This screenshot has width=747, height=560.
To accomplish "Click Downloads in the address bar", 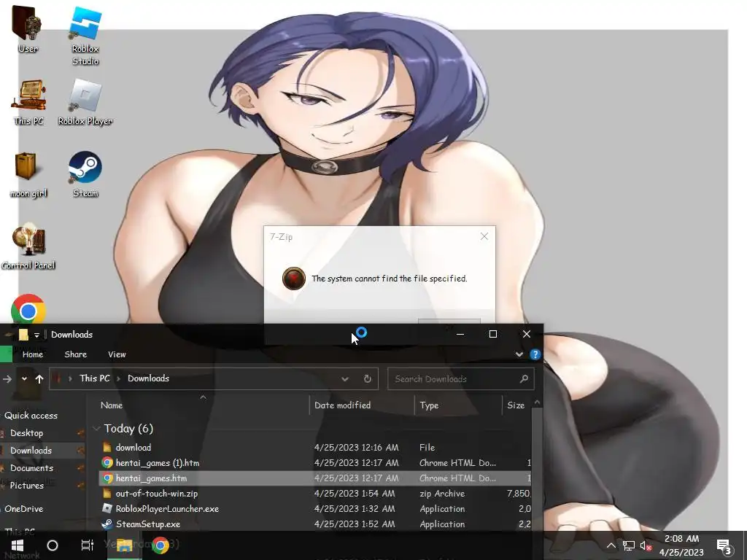I will [x=148, y=378].
